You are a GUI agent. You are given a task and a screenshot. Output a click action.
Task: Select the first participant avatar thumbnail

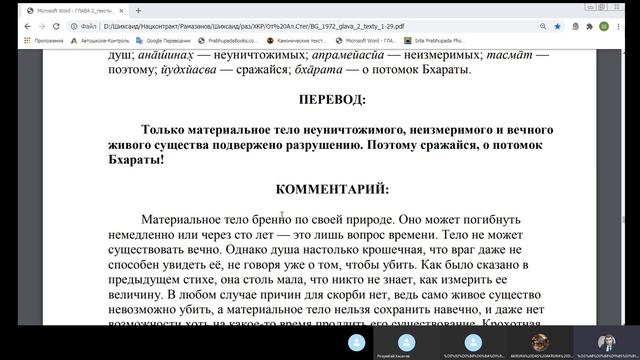tap(356, 343)
